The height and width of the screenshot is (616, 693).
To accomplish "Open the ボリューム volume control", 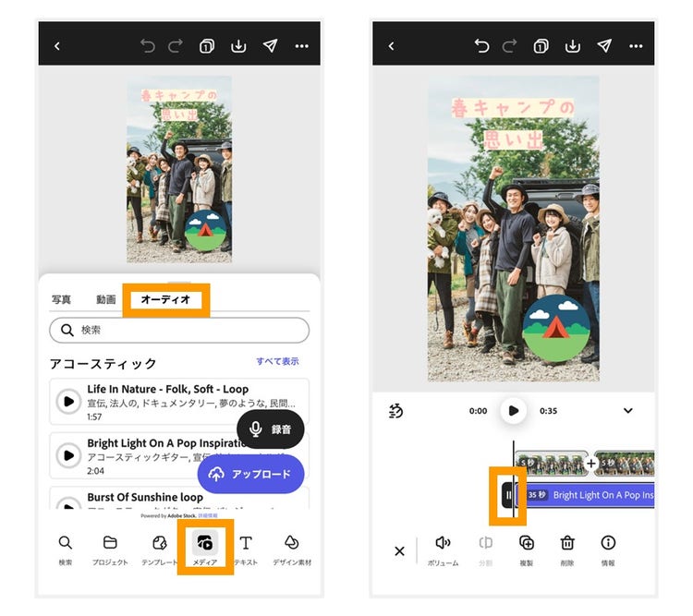I will point(443,550).
